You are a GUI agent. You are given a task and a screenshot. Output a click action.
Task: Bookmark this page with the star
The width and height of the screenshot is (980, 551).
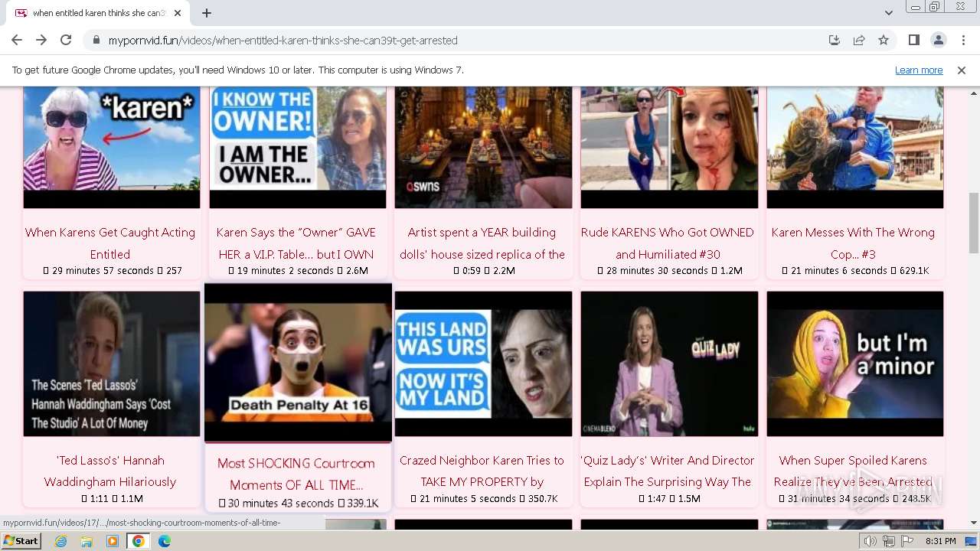pos(884,40)
